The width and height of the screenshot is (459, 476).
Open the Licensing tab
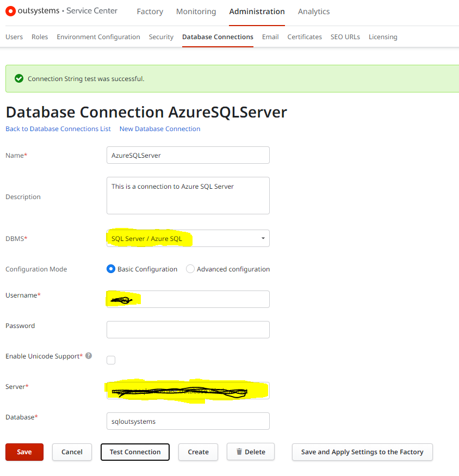pos(383,36)
